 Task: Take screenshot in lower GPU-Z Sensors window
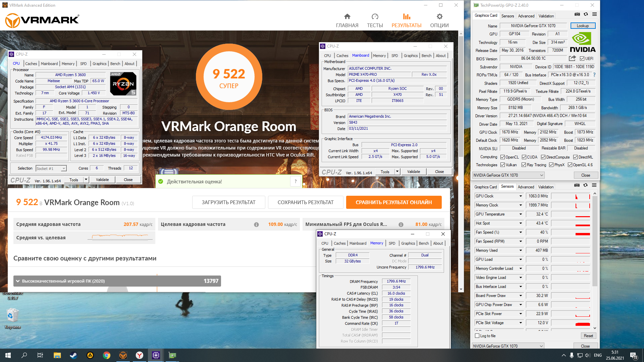point(577,185)
